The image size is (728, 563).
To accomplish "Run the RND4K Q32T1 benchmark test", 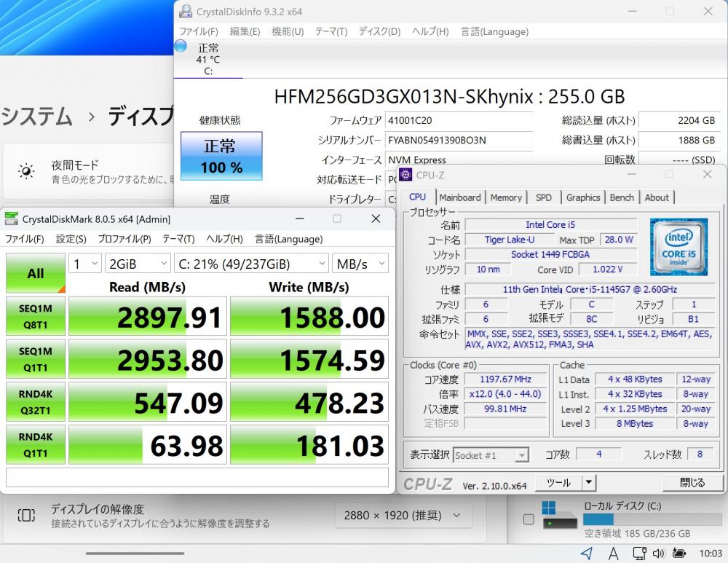I will [35, 402].
